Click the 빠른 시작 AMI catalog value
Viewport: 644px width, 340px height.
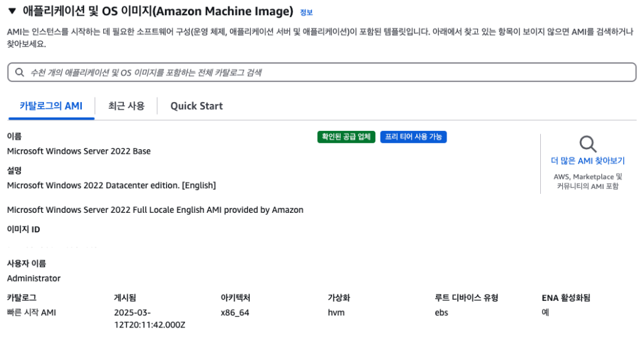31,312
